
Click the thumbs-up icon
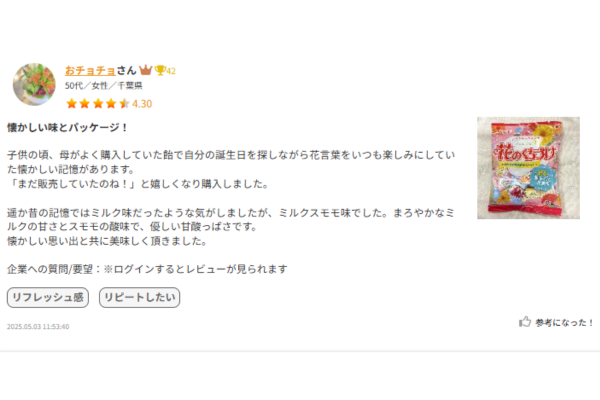(x=525, y=322)
